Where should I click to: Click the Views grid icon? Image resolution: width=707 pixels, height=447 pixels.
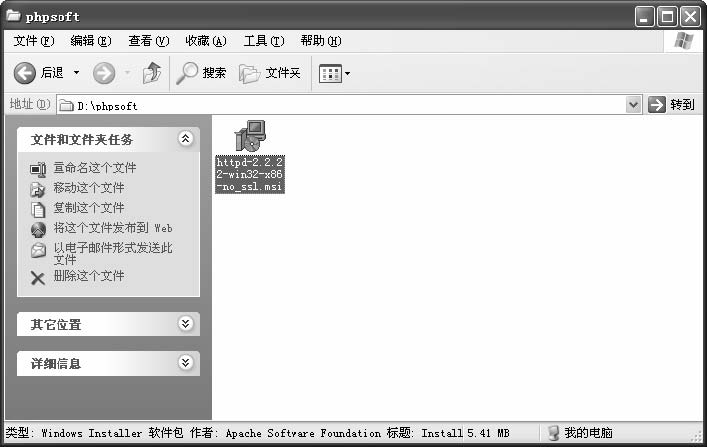(330, 73)
